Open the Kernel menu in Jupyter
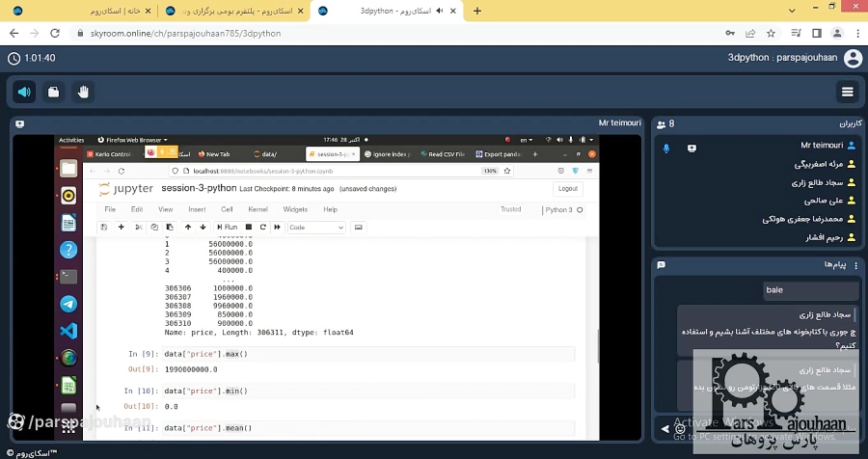Screen dimensions: 868x459 [x=258, y=209]
